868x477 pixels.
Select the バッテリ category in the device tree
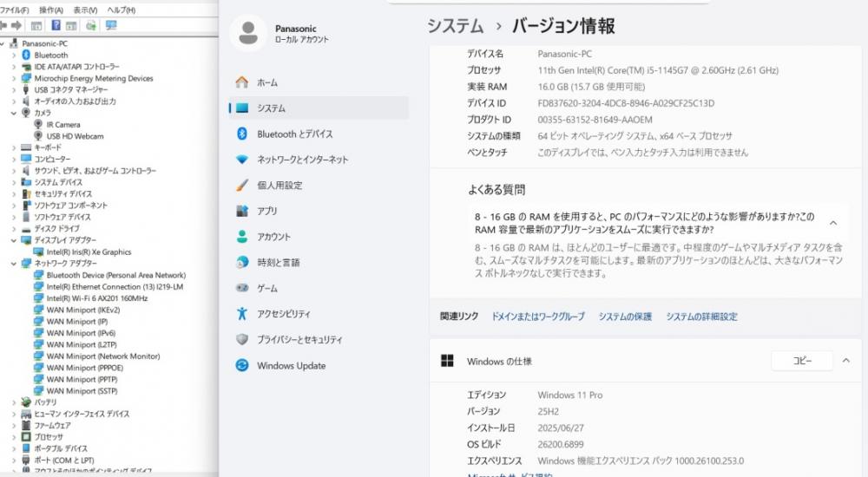(45, 402)
